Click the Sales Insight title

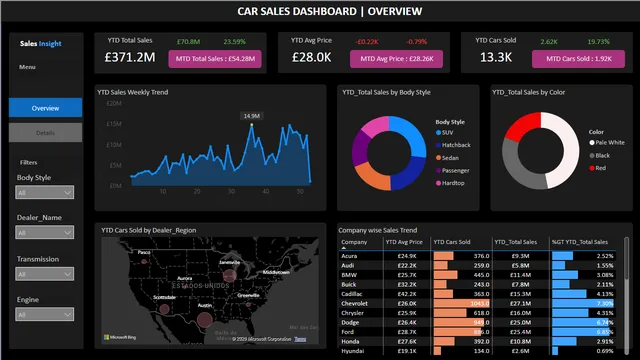coord(40,43)
